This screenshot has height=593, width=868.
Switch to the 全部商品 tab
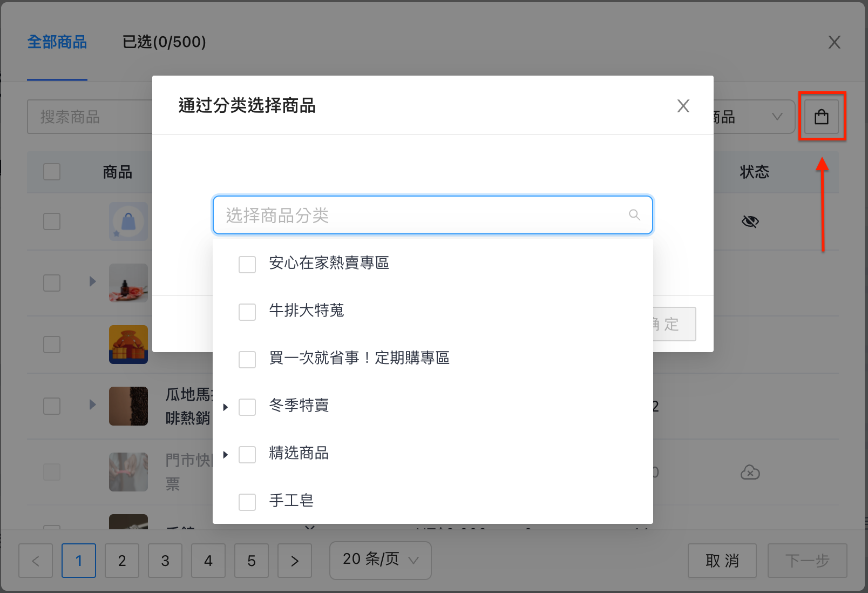click(x=57, y=42)
